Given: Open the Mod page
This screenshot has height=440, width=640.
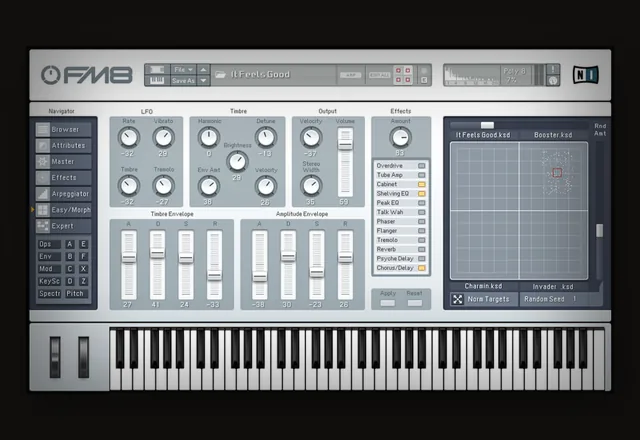Looking at the screenshot, I should click(x=49, y=269).
